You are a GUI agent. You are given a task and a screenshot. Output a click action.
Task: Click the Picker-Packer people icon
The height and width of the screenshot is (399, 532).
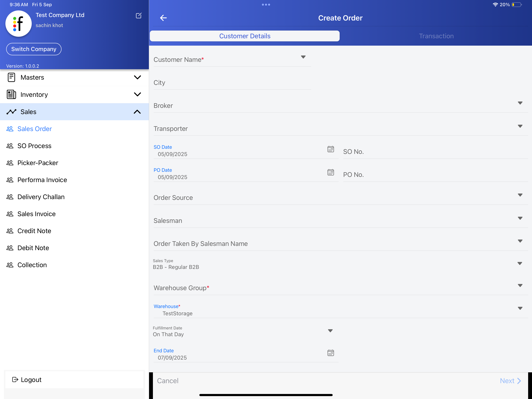pos(10,163)
